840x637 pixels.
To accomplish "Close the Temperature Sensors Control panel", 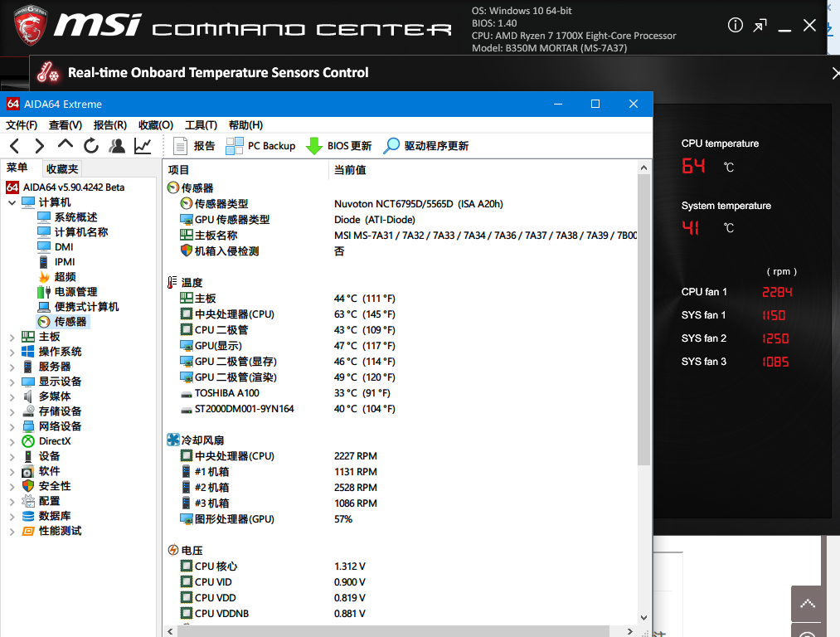I will click(835, 73).
